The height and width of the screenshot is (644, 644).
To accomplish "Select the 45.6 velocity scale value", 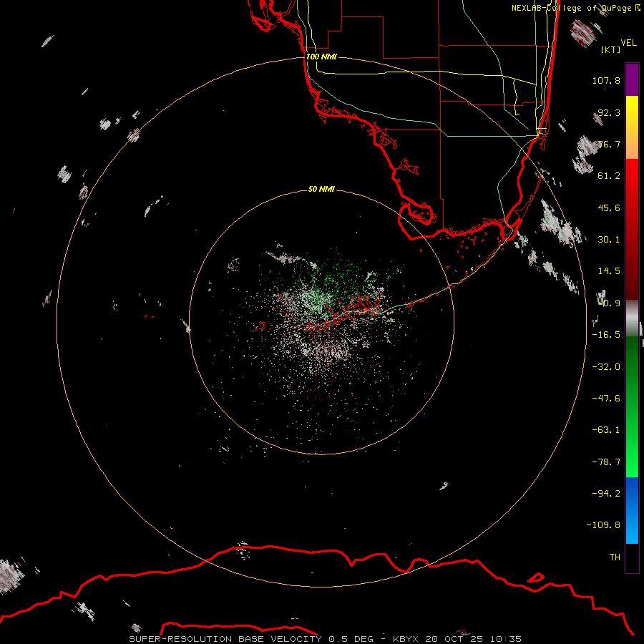I will click(609, 208).
